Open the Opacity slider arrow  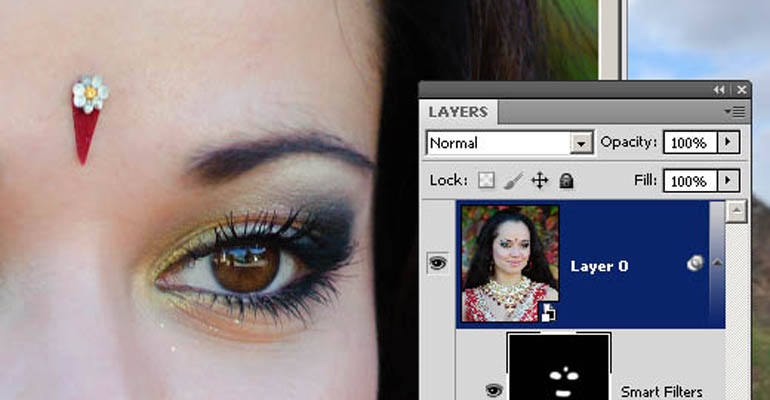[729, 142]
